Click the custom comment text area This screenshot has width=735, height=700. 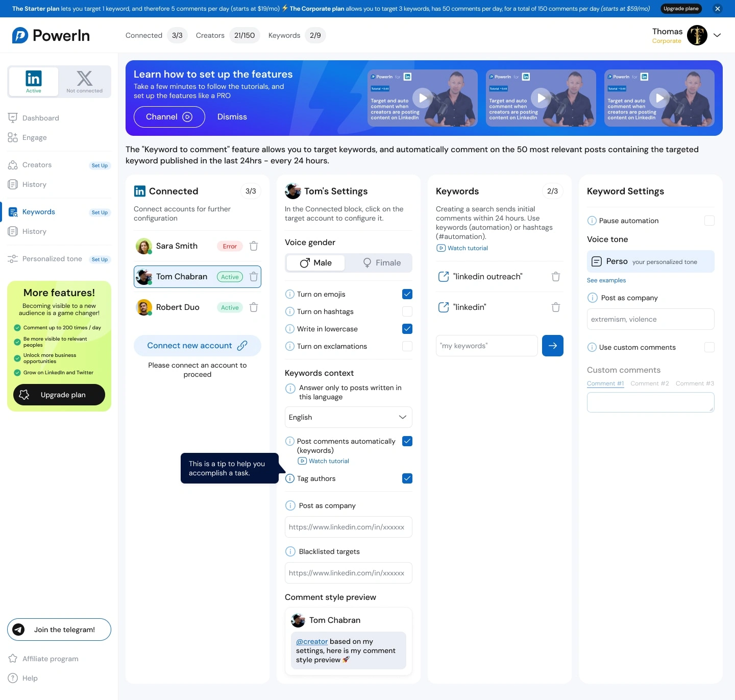click(x=651, y=402)
